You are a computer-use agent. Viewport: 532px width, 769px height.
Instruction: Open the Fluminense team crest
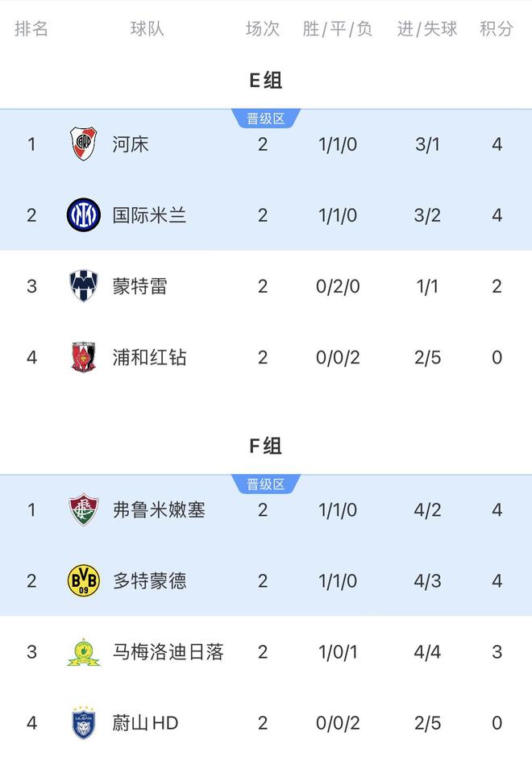[84, 509]
